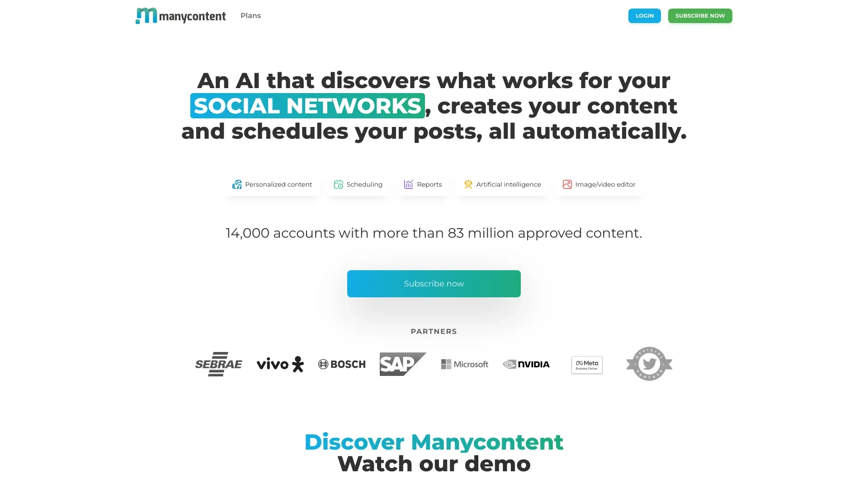
Task: Open the Plans menu item
Action: 250,15
